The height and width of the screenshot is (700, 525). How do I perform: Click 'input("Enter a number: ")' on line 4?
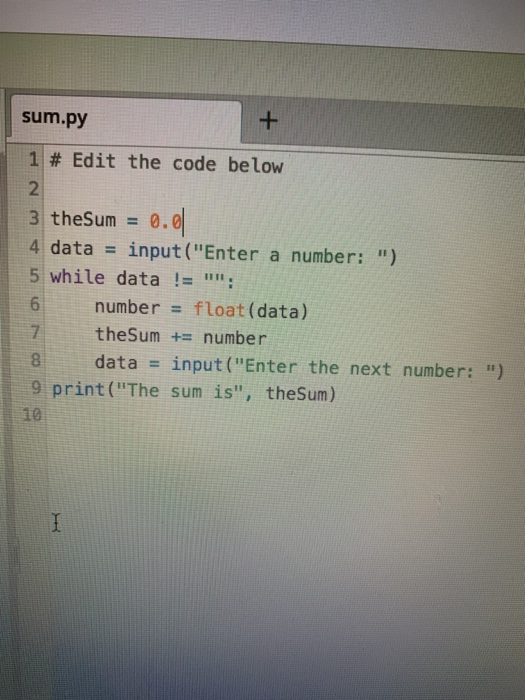click(x=262, y=254)
